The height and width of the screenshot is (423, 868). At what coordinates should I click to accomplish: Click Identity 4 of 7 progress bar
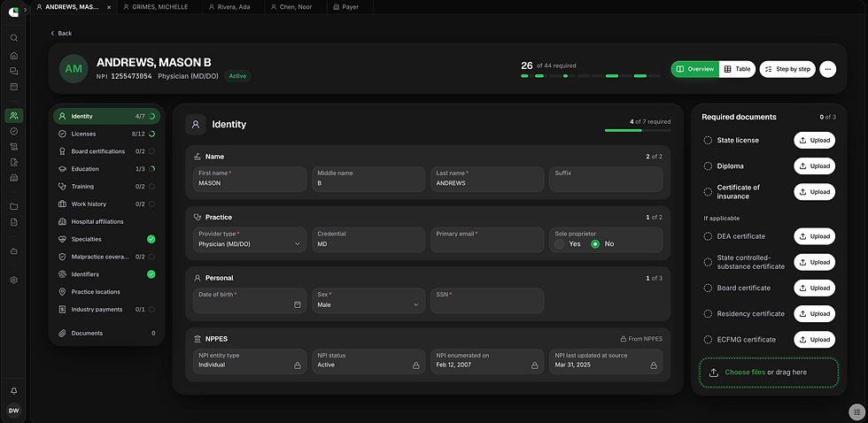pos(637,130)
